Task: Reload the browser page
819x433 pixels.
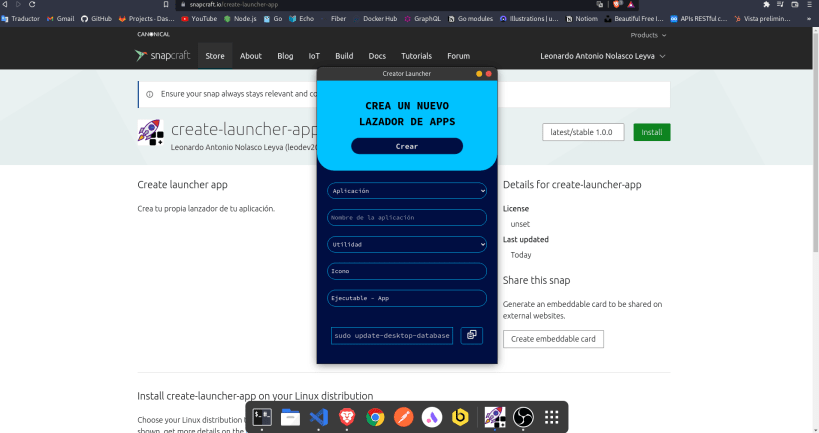Action: point(32,4)
